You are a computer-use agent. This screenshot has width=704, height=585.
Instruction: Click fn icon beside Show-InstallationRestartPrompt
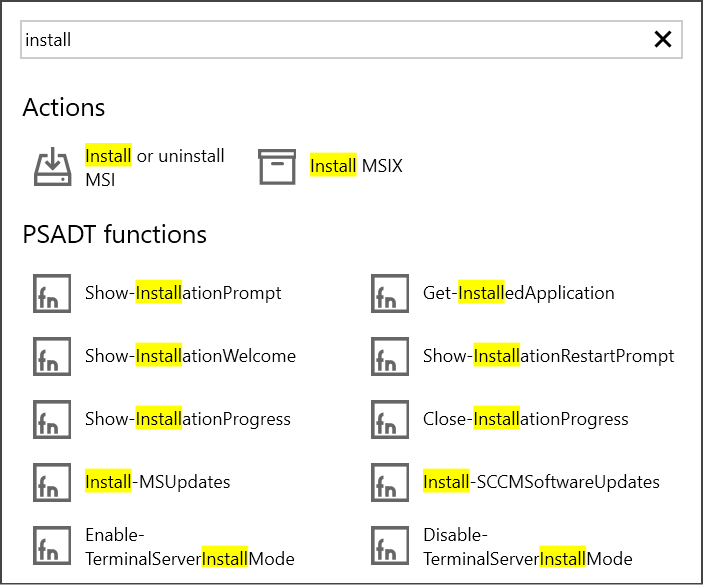pos(390,356)
